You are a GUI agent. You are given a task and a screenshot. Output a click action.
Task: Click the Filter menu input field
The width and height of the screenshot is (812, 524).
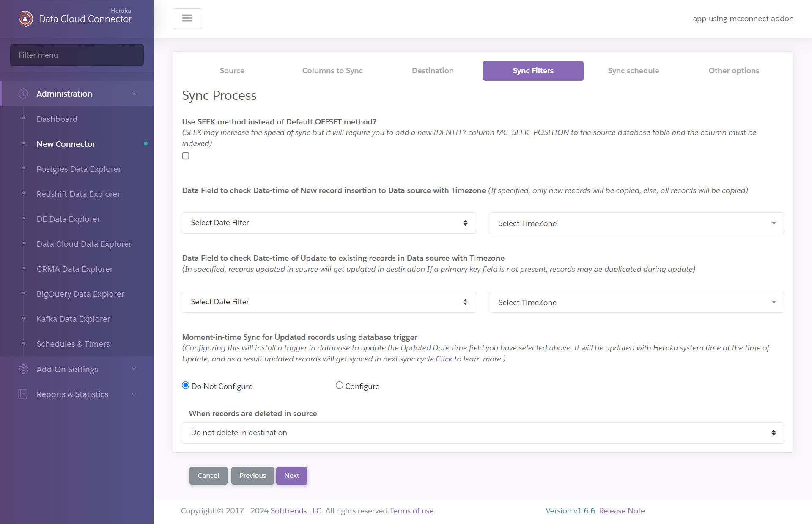click(x=77, y=55)
